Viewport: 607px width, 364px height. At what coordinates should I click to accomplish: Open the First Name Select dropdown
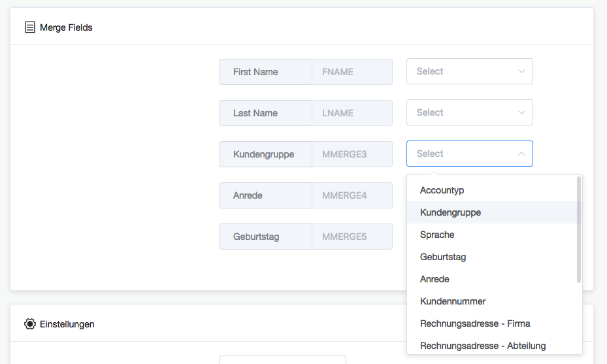470,71
